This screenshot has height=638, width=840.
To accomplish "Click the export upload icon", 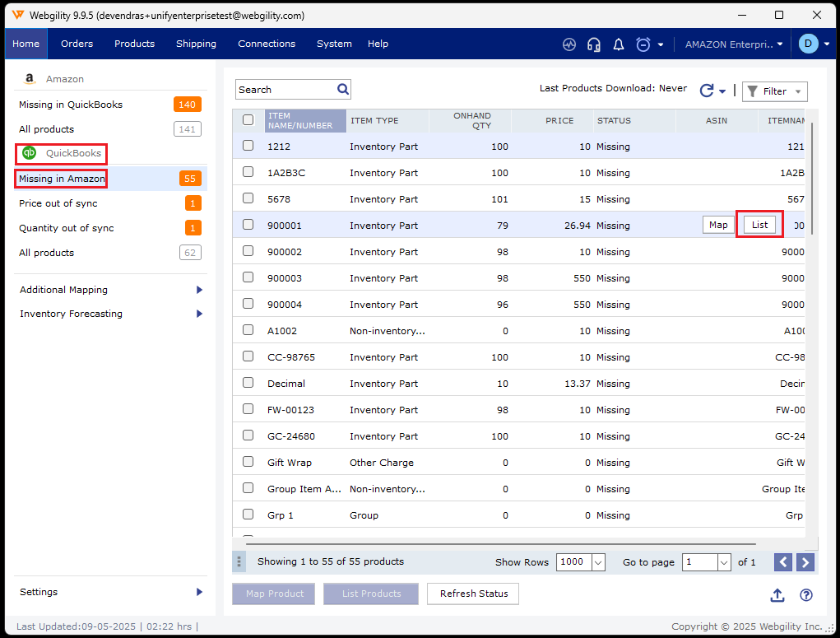I will tap(777, 595).
